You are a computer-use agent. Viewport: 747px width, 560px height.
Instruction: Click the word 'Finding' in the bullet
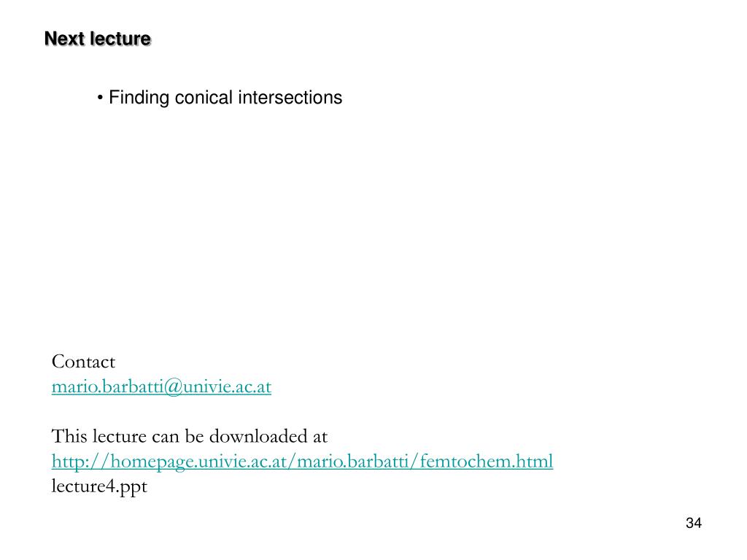[139, 98]
